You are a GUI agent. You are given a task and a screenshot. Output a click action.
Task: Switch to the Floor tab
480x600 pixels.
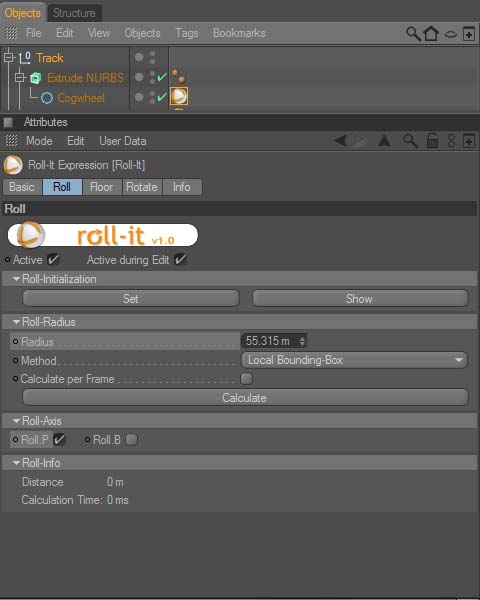coord(102,187)
